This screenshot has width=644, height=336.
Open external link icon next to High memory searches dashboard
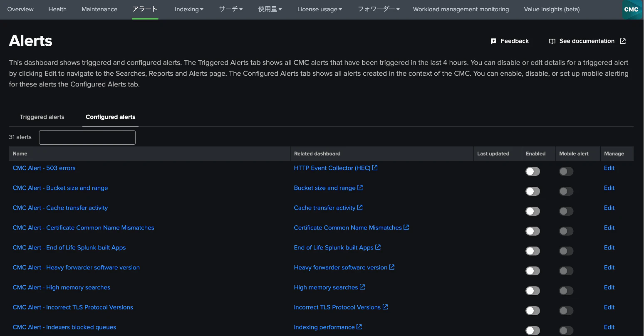pyautogui.click(x=362, y=287)
